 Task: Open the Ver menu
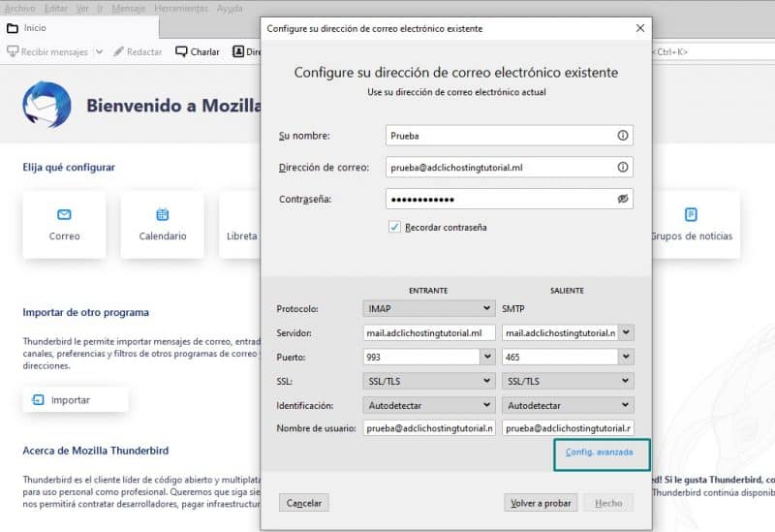click(82, 9)
